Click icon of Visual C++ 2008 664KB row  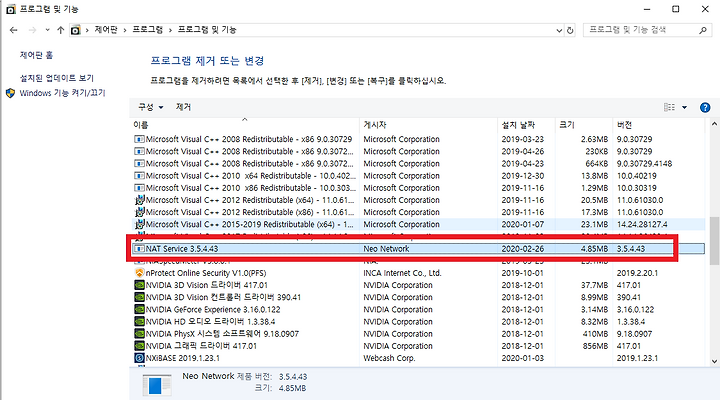[139, 163]
